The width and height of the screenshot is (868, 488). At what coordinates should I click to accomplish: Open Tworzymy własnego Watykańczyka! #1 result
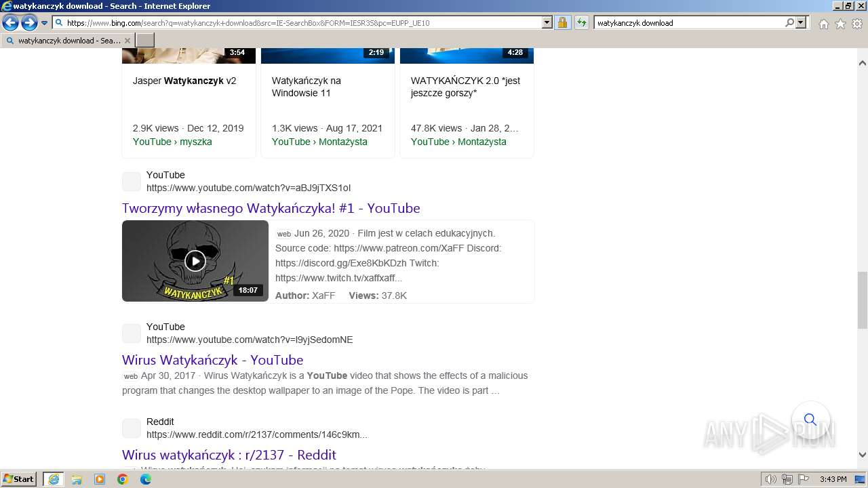[x=271, y=208]
